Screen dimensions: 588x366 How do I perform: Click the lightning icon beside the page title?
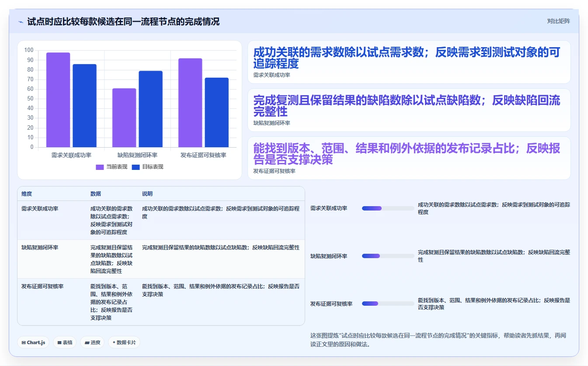pyautogui.click(x=21, y=21)
